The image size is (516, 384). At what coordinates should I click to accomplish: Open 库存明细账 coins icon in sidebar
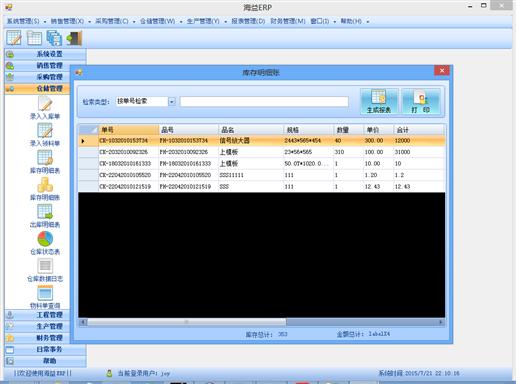(45, 189)
